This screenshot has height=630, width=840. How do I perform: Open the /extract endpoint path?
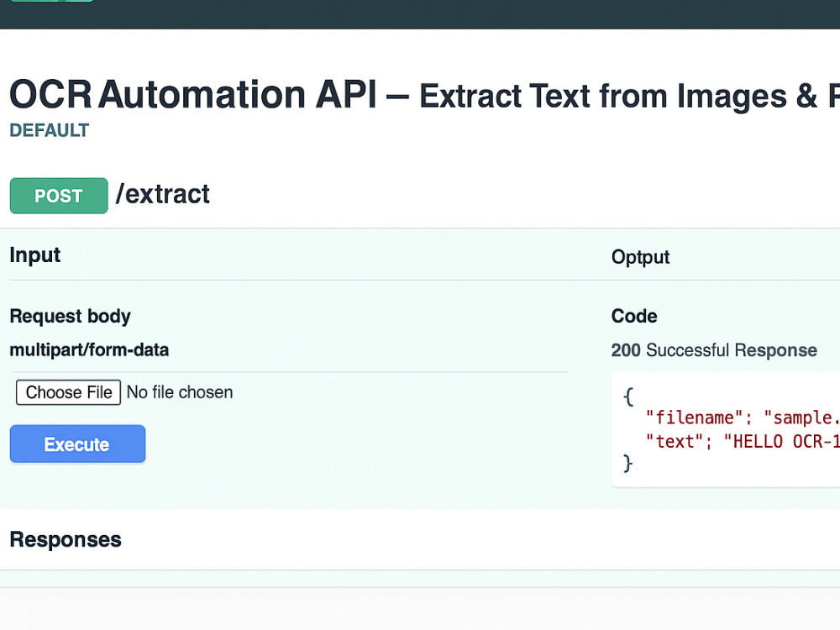coord(162,195)
